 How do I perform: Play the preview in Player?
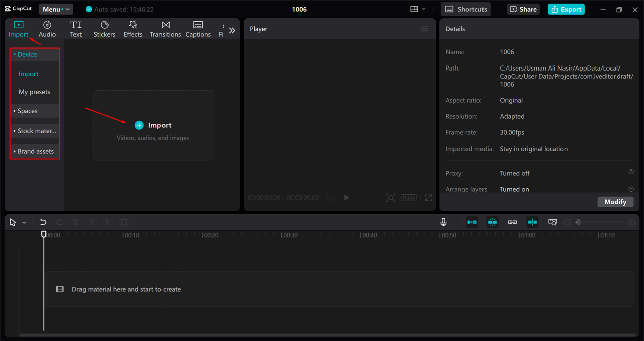pos(346,198)
